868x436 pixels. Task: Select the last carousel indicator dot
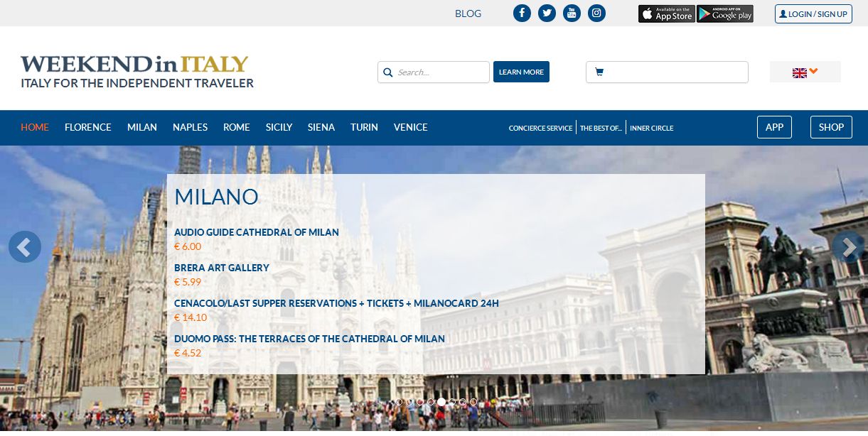(473, 402)
